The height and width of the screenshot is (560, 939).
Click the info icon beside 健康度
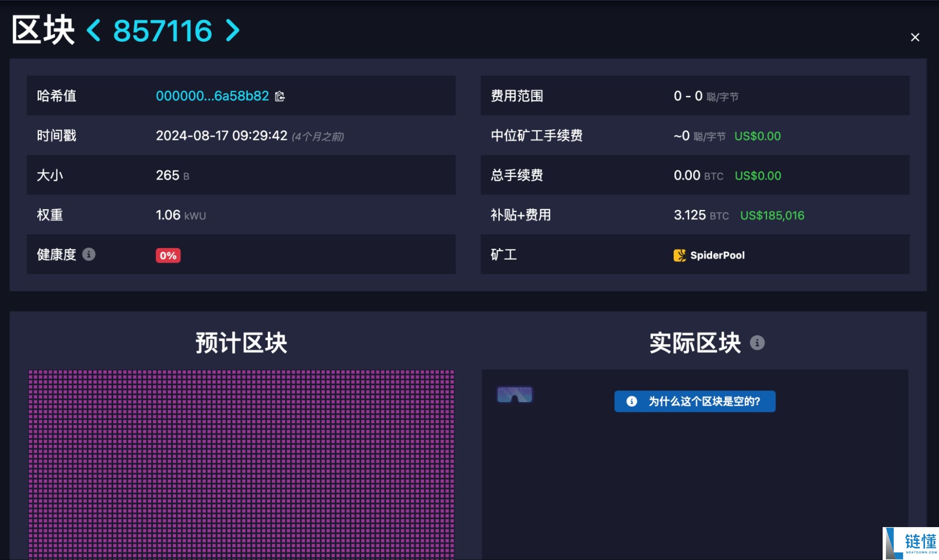(x=89, y=254)
